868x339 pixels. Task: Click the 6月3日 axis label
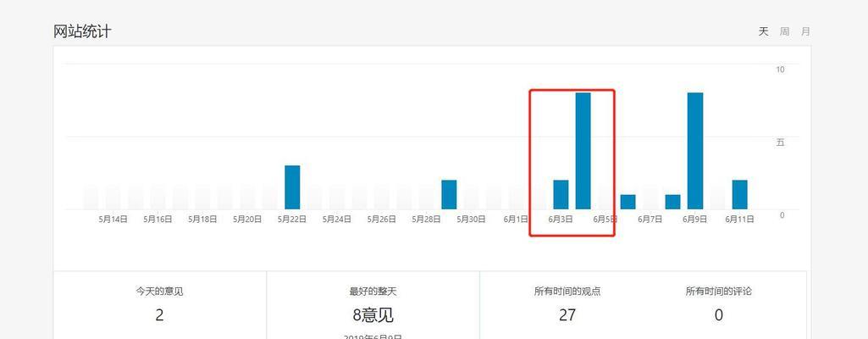(x=561, y=220)
